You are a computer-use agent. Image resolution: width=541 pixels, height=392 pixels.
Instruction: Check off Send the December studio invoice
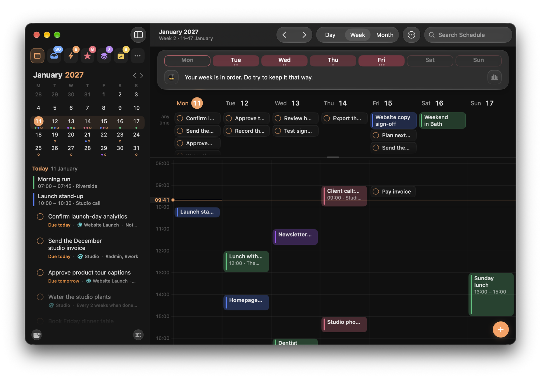(x=40, y=241)
